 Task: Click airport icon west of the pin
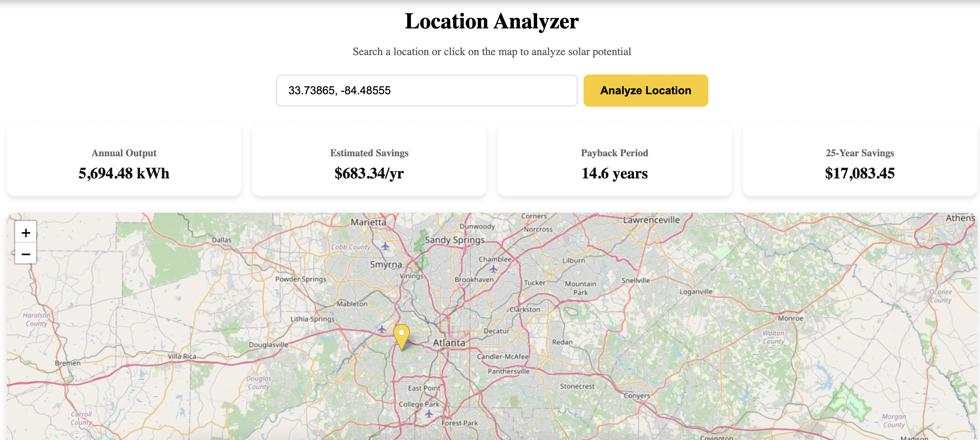click(382, 329)
